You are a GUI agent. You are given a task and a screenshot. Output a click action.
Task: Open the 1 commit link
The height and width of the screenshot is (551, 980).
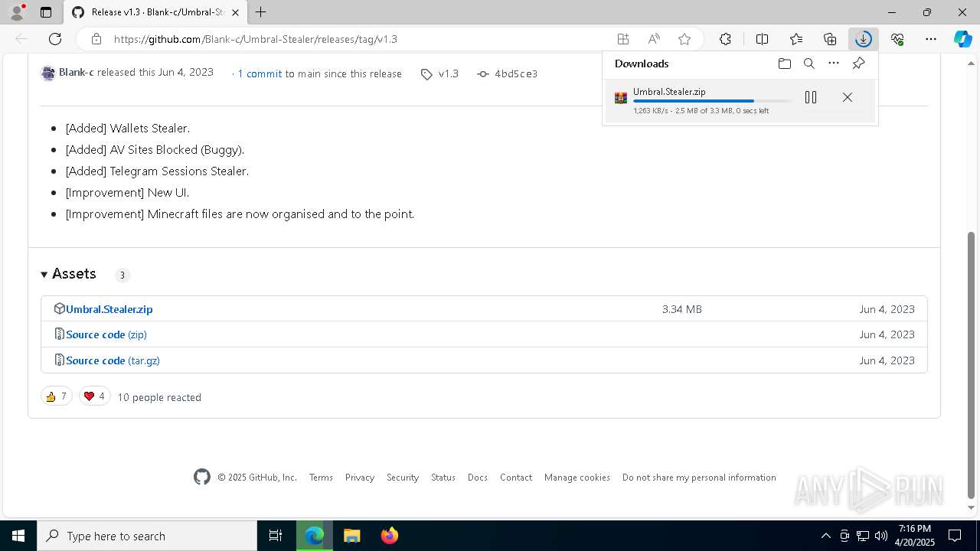[x=260, y=73]
